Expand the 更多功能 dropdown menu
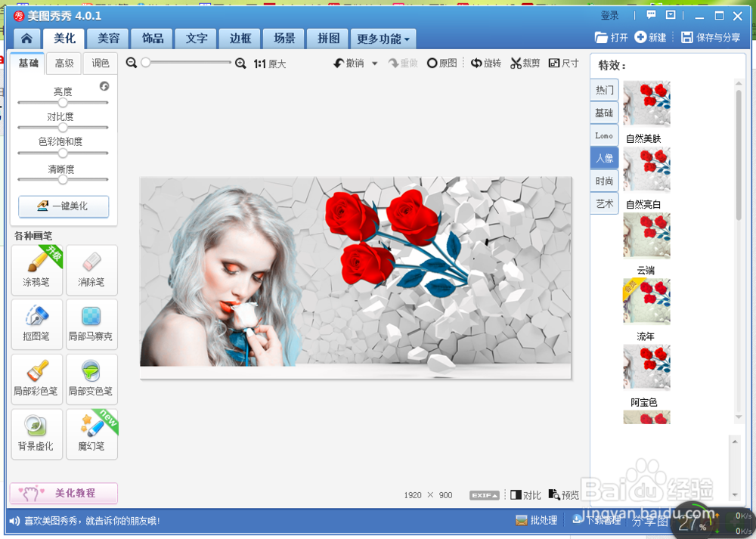The image size is (756, 539). click(383, 39)
